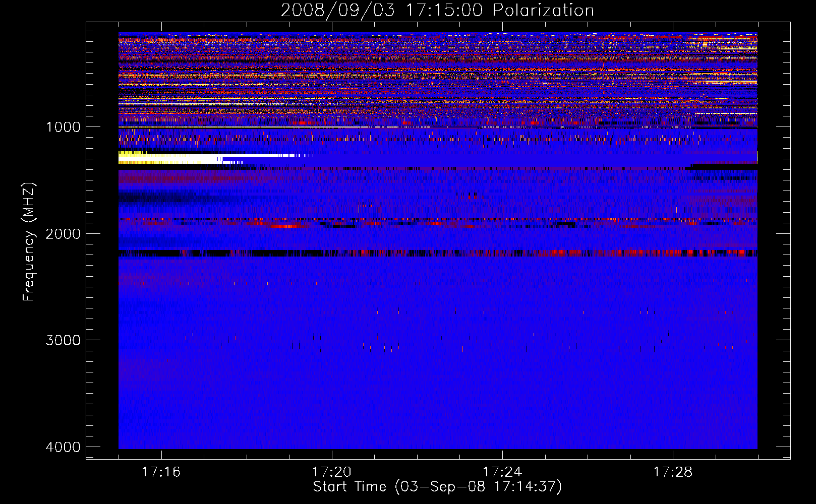Click the 17:16 time tick label
This screenshot has height=504, width=816.
[x=161, y=472]
